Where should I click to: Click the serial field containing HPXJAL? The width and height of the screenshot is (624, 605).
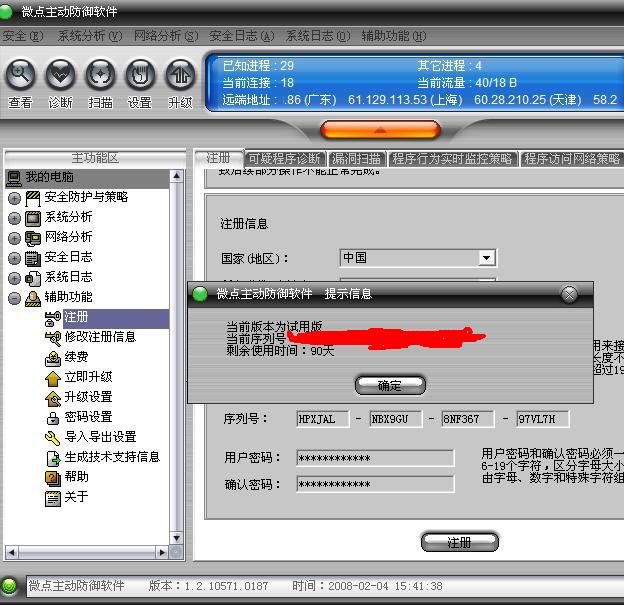coord(322,419)
